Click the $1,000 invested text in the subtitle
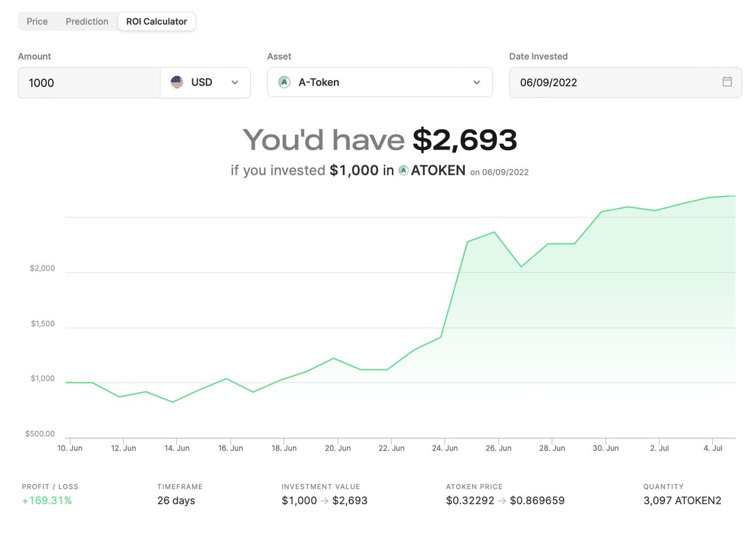756x537 pixels. click(x=354, y=170)
